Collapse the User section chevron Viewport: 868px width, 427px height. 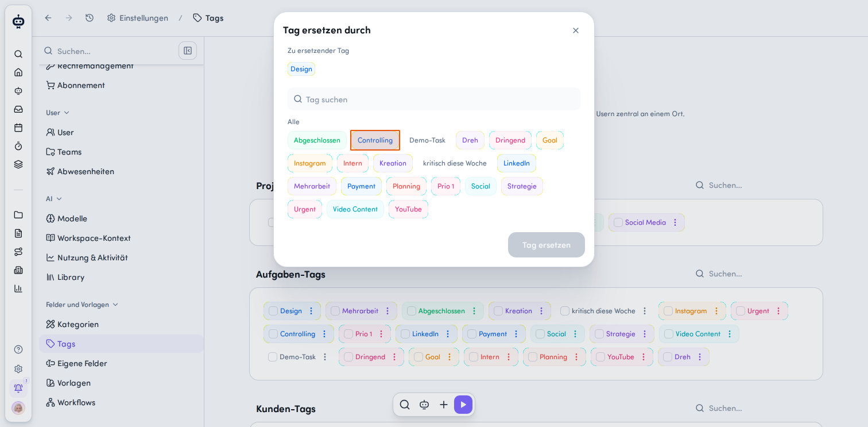[x=67, y=113]
